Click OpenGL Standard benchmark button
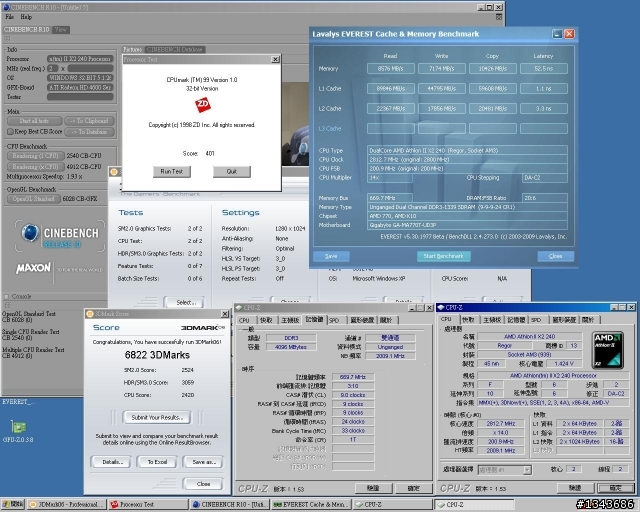Image resolution: width=640 pixels, height=512 pixels. (x=33, y=199)
